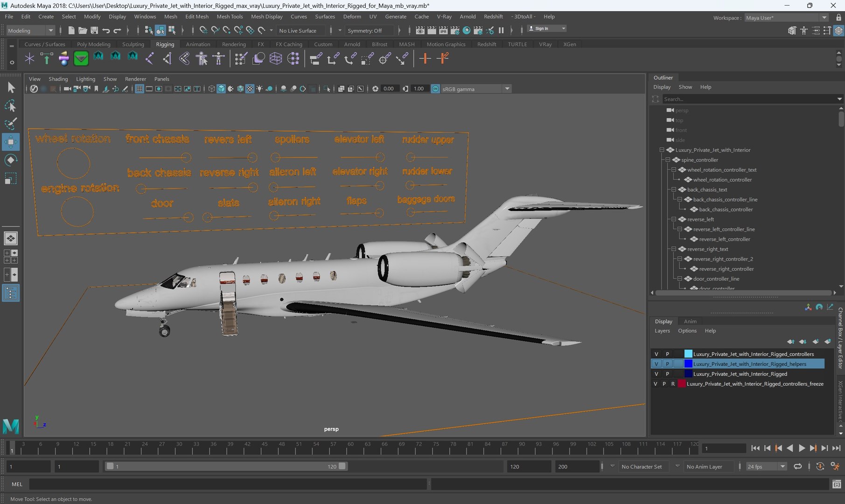Select the Rotate tool in the toolbox

(x=10, y=160)
